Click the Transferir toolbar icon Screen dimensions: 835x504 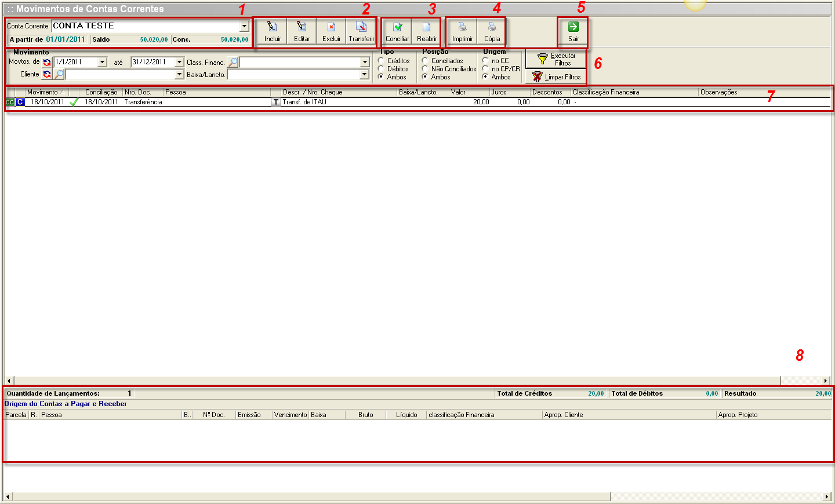pyautogui.click(x=361, y=27)
